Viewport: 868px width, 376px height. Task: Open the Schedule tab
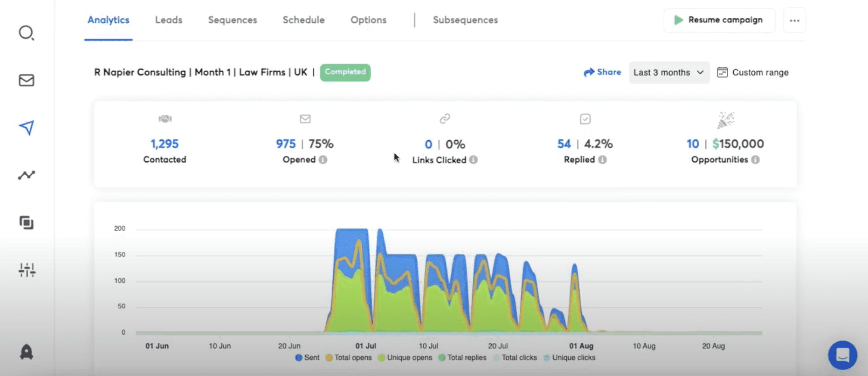pyautogui.click(x=304, y=20)
